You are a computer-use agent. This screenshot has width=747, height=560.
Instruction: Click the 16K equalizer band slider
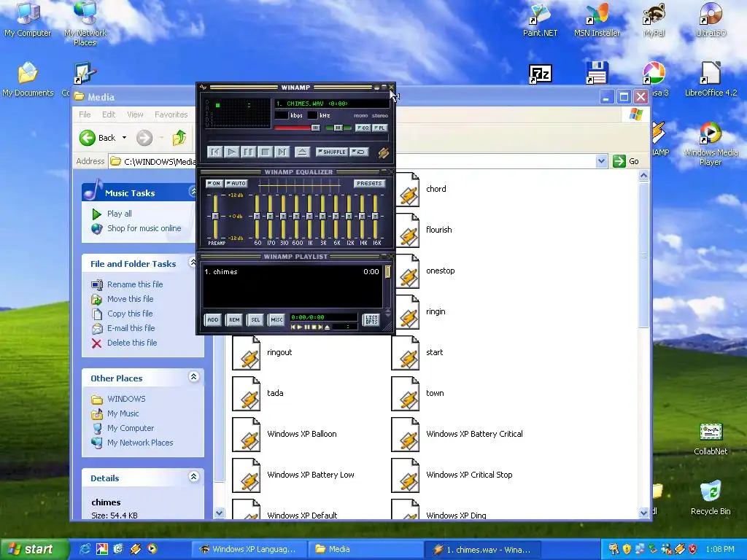[x=376, y=217]
